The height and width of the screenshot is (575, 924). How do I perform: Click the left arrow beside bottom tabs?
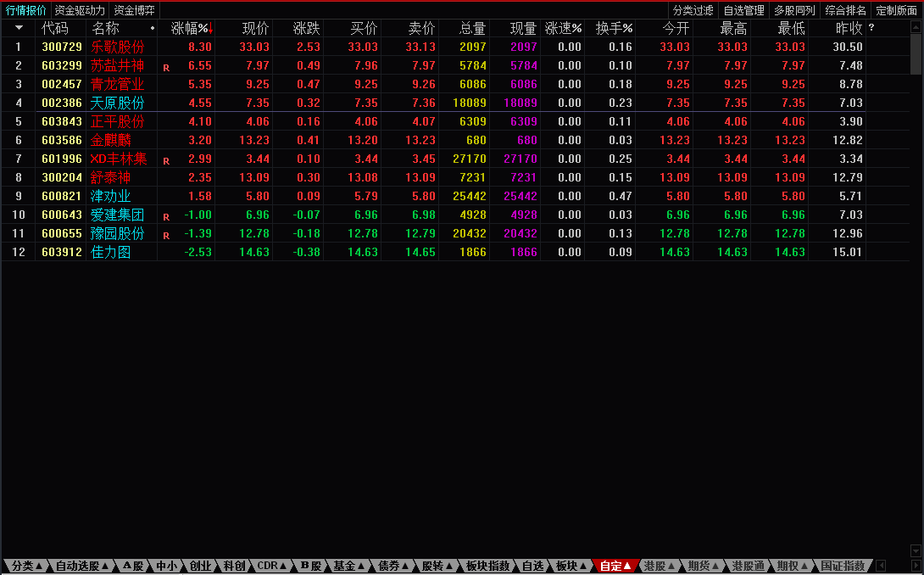coord(881,566)
